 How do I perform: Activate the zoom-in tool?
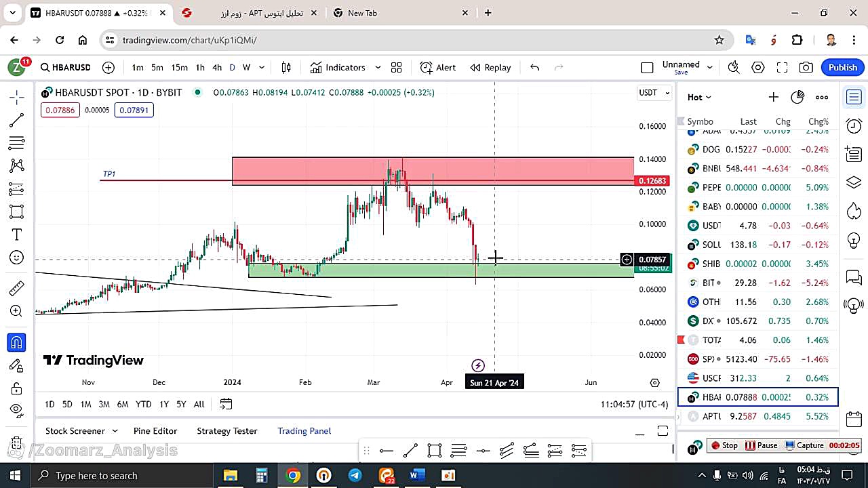point(17,311)
